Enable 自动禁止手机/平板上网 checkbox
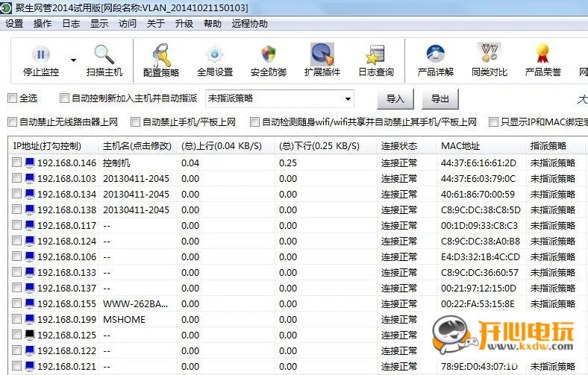 point(135,122)
